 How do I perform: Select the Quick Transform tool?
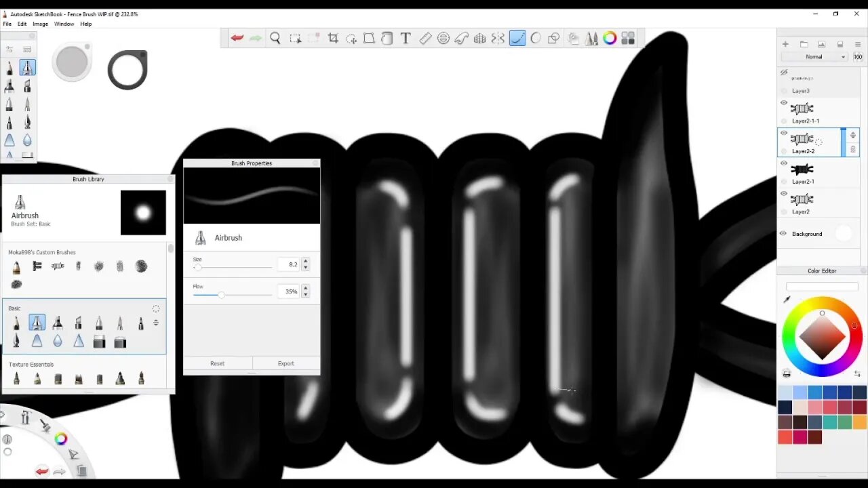351,39
